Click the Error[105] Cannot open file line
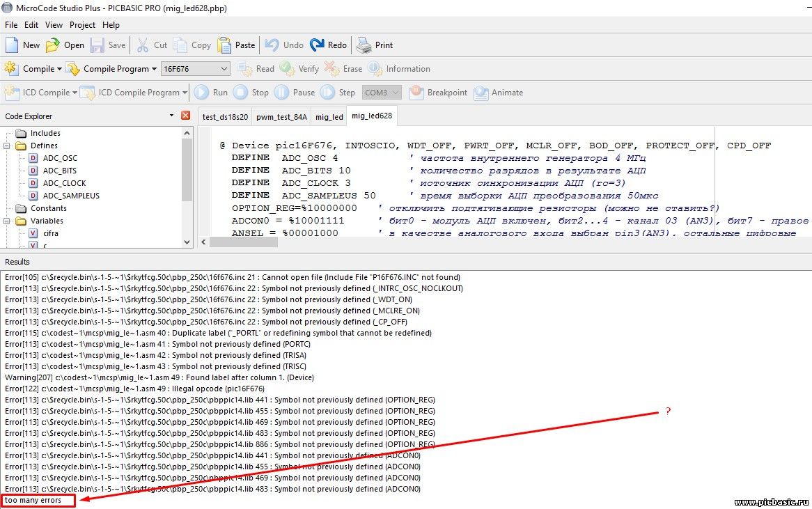Image resolution: width=812 pixels, height=509 pixels. [233, 277]
